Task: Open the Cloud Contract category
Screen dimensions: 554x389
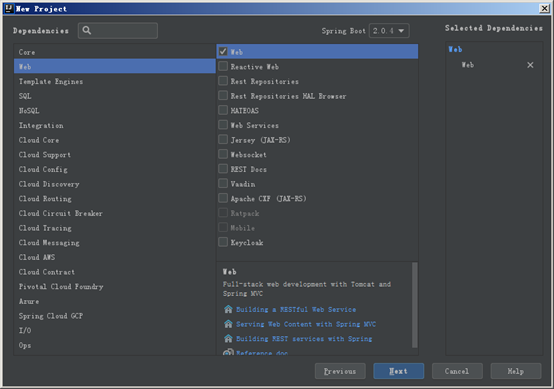Action: (x=115, y=272)
